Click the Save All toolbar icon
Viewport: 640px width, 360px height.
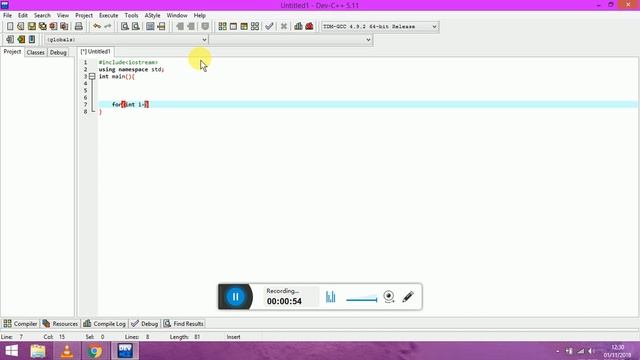42,27
